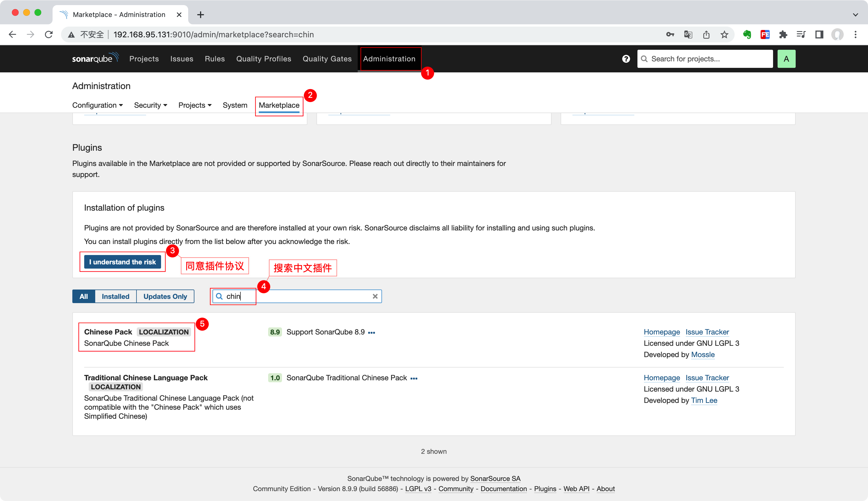Open the browser extensions puzzle icon
868x501 pixels.
pos(783,34)
